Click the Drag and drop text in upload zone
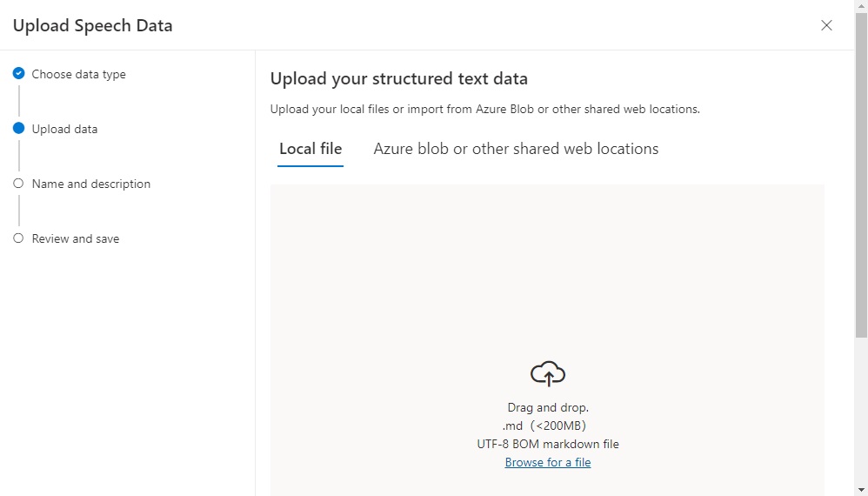 click(x=548, y=407)
